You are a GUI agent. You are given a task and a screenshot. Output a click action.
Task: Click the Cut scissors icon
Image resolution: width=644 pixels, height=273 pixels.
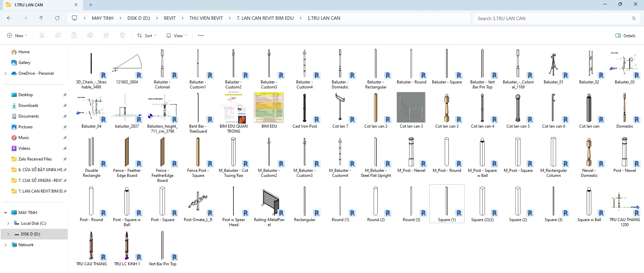[x=42, y=36]
